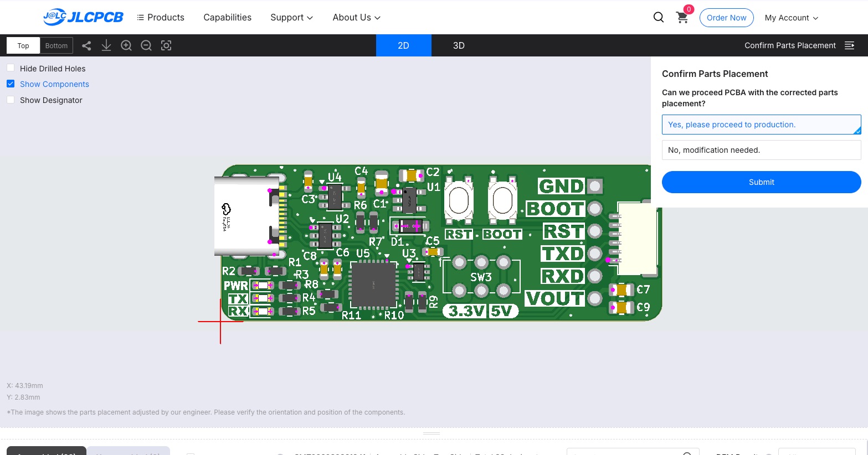The width and height of the screenshot is (868, 455).
Task: Open the My Account dropdown
Action: [791, 18]
